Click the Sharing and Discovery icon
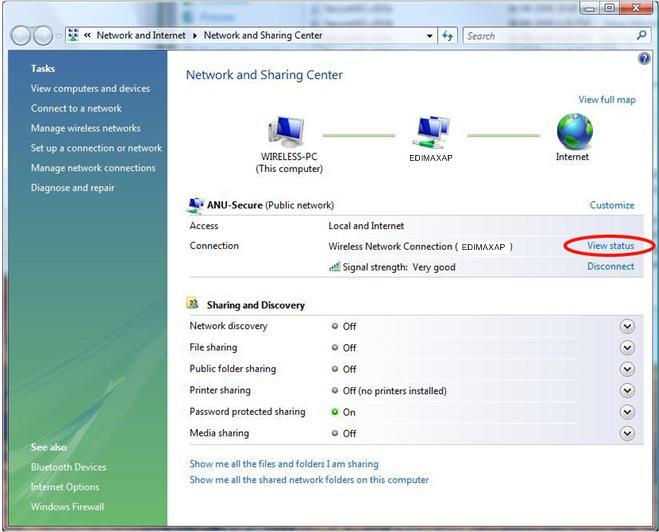Screen dimensions: 659x532 pos(192,303)
